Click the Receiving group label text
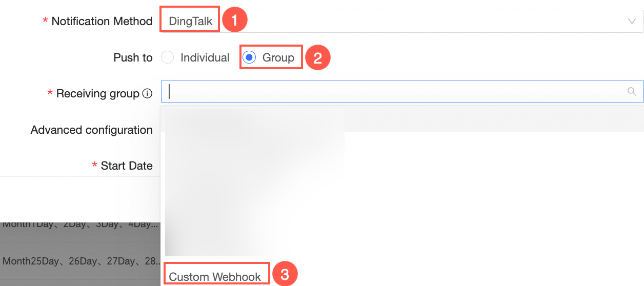Screen dimensions: 644x286 pos(97,94)
